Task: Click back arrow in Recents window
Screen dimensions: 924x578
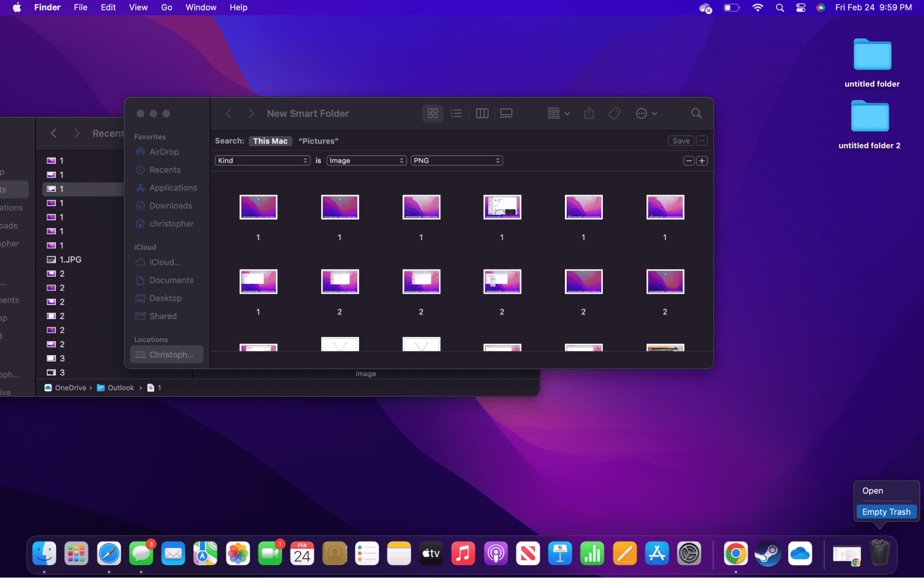Action: (x=54, y=133)
